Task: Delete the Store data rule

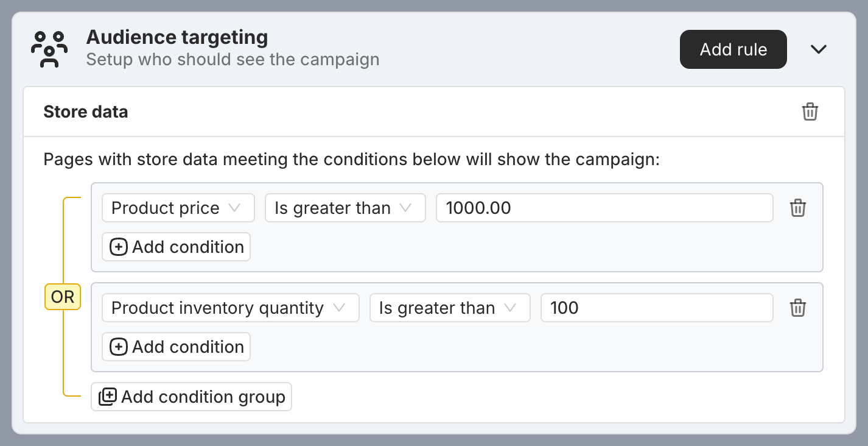Action: [x=810, y=112]
